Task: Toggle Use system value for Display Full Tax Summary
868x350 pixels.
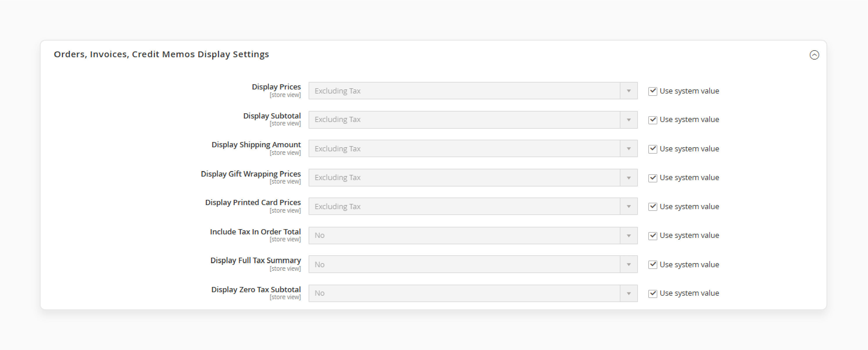Action: (653, 264)
